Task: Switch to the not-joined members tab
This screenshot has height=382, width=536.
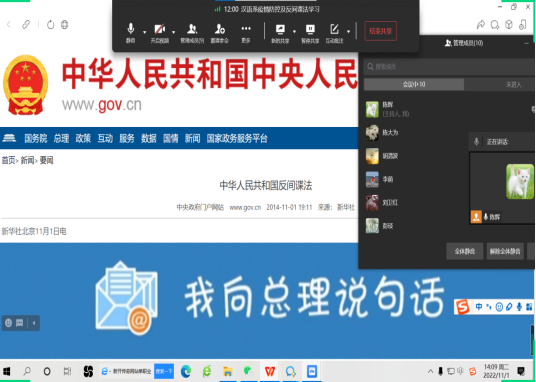Action: coord(513,84)
